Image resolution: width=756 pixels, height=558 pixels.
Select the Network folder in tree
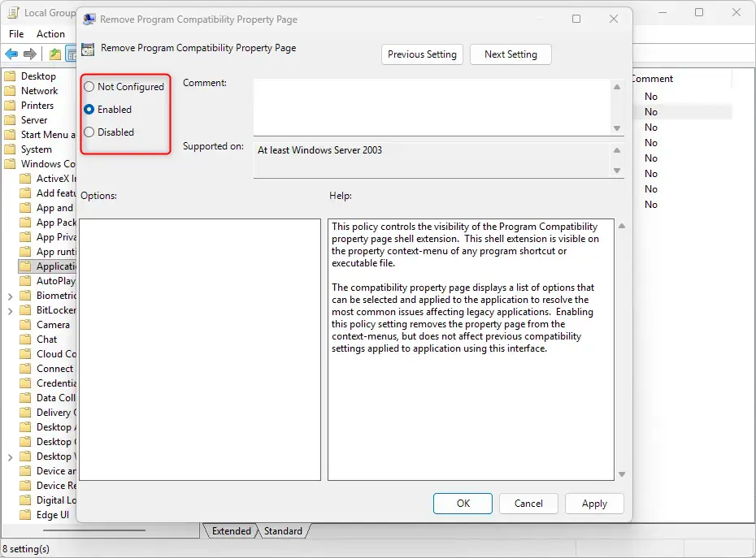coord(32,91)
